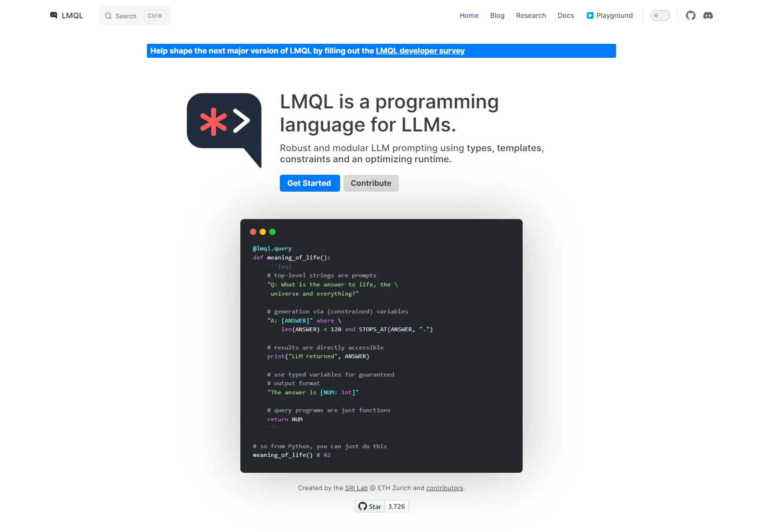Click "# generation via (constrained) variables" comment
The width and height of the screenshot is (763, 532).
[x=338, y=311]
